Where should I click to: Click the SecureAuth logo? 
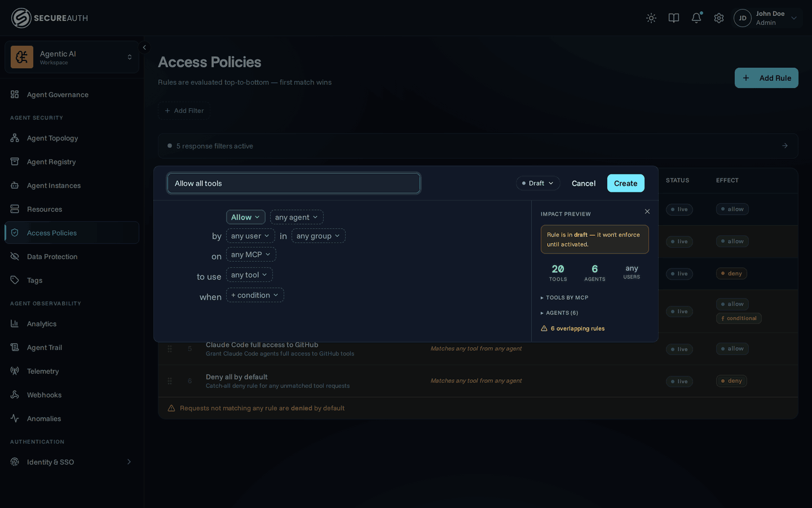click(x=50, y=18)
